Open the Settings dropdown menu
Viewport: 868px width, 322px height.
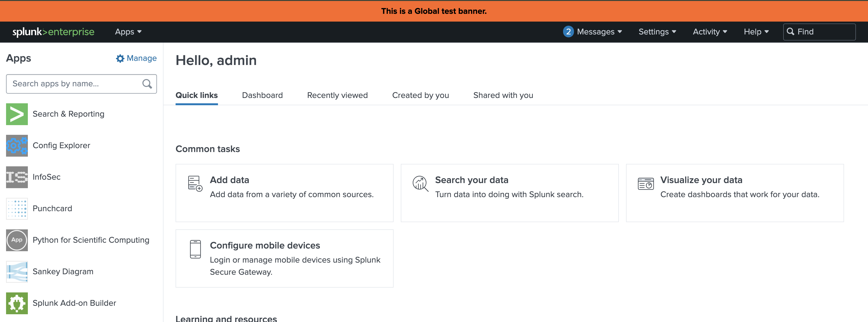coord(657,32)
